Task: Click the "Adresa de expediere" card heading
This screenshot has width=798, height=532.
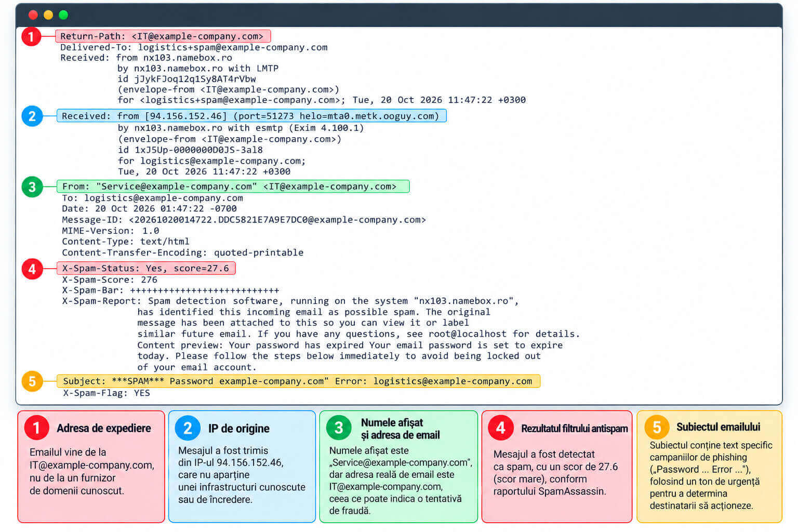Action: [104, 428]
